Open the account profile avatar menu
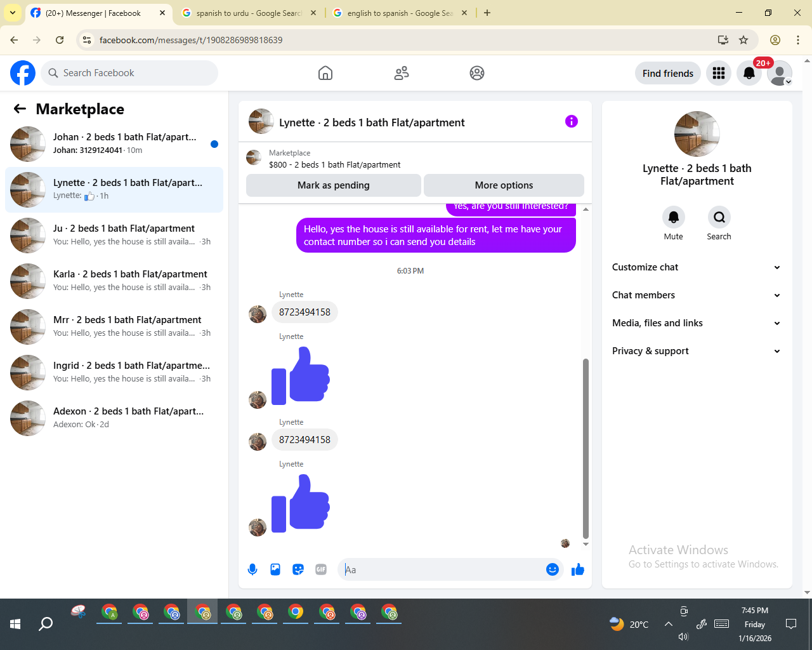Image resolution: width=812 pixels, height=650 pixels. pos(780,73)
